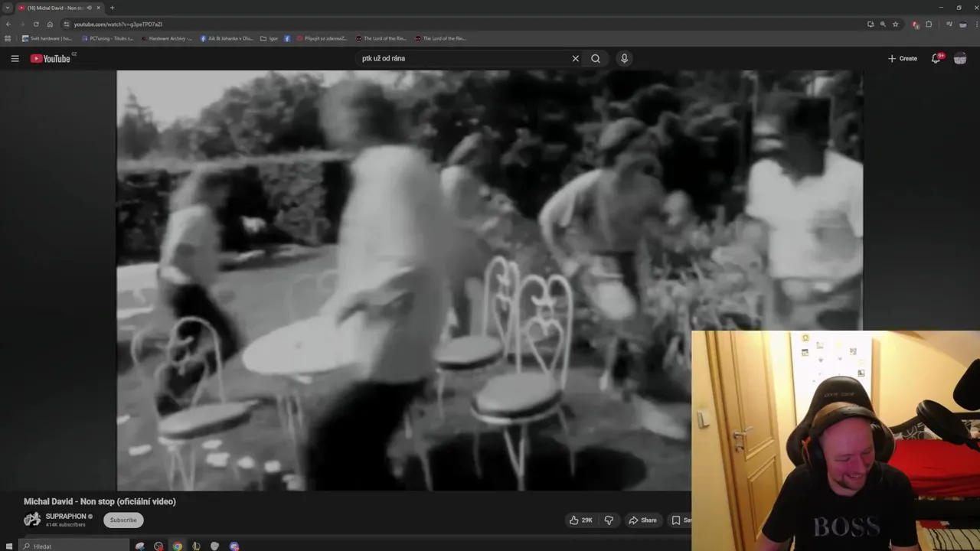The height and width of the screenshot is (551, 980).
Task: Click the youtube.com address bar URL
Action: (118, 24)
